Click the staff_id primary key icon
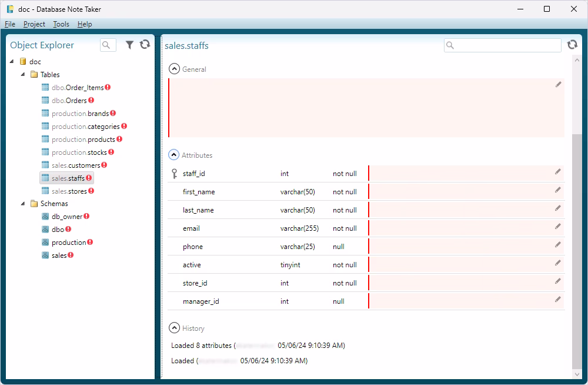The width and height of the screenshot is (588, 385). coord(175,174)
